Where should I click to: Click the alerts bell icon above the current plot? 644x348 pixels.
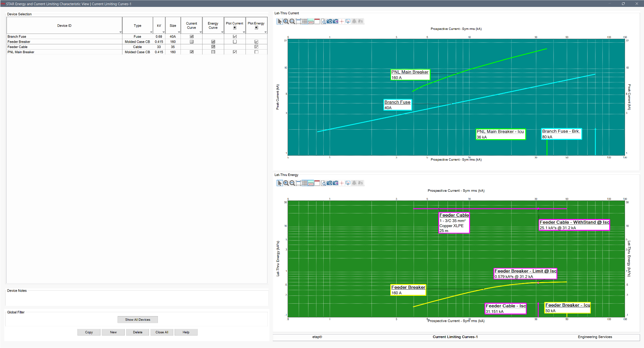tap(354, 21)
